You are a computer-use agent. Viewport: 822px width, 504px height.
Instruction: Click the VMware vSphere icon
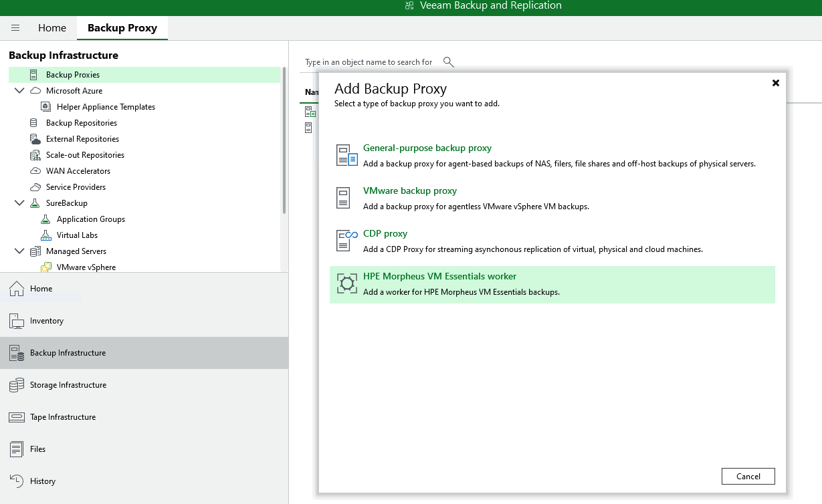tap(46, 267)
